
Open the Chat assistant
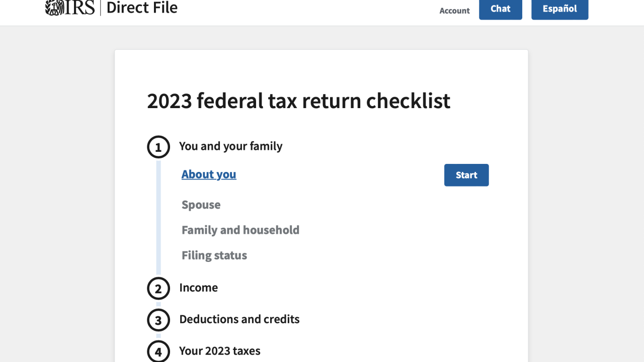[500, 9]
